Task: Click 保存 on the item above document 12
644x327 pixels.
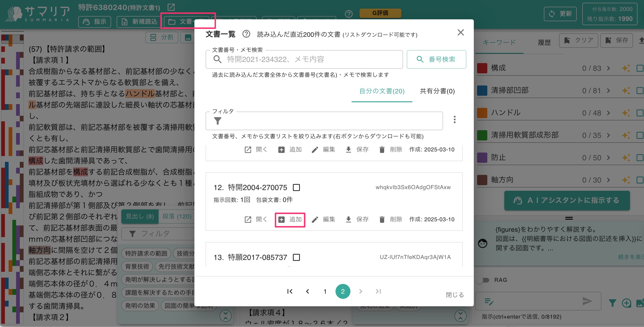Action: [x=357, y=150]
